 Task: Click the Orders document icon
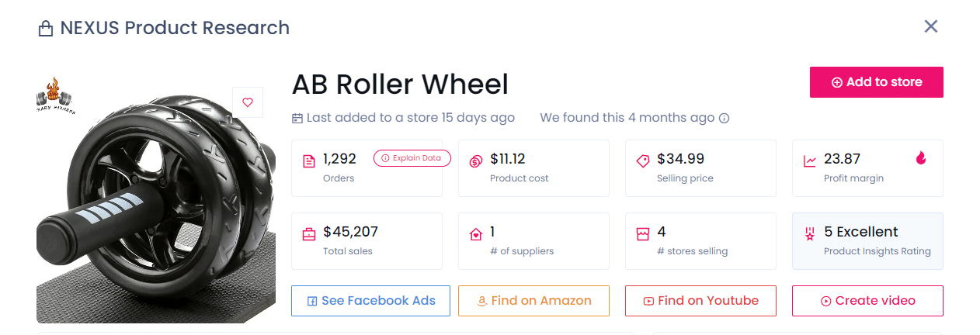(309, 161)
